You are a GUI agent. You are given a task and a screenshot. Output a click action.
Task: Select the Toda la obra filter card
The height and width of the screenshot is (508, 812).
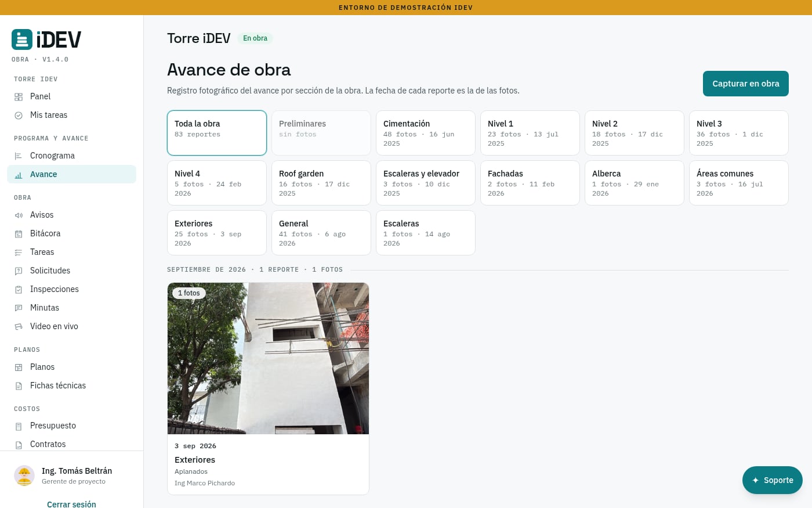[x=217, y=133]
